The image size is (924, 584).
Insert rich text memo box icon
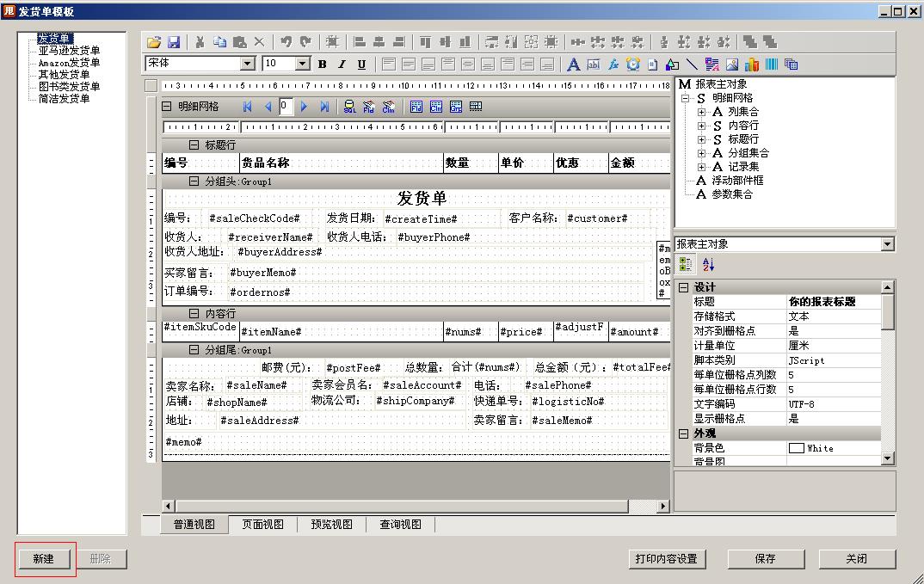[711, 65]
